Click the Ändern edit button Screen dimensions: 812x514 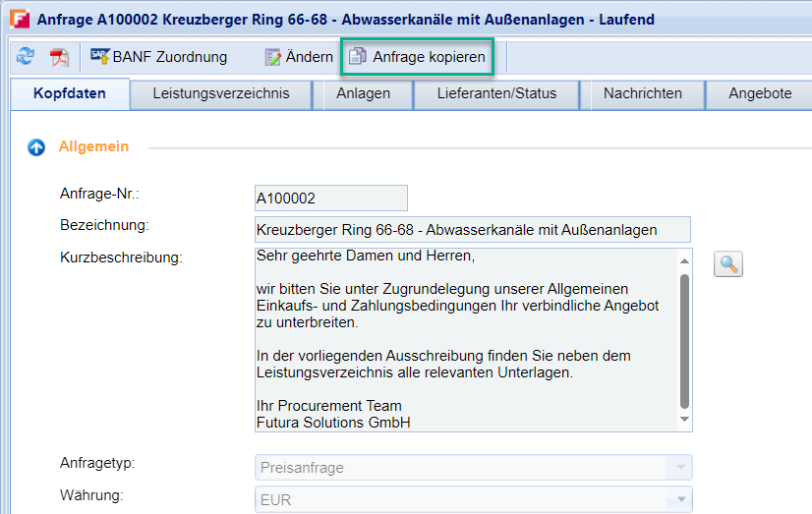(x=299, y=57)
